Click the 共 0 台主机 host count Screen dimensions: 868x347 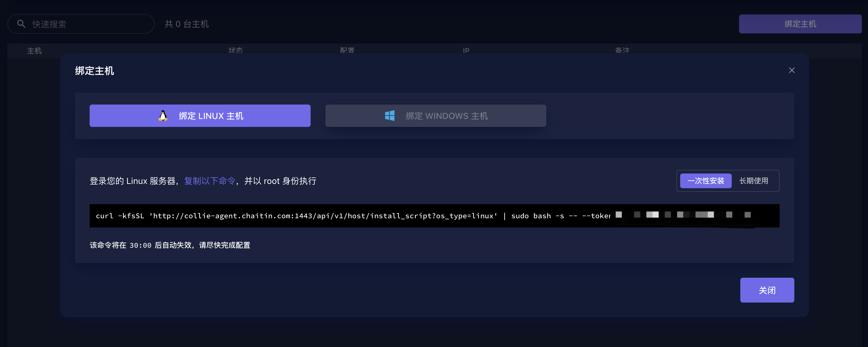(x=186, y=24)
